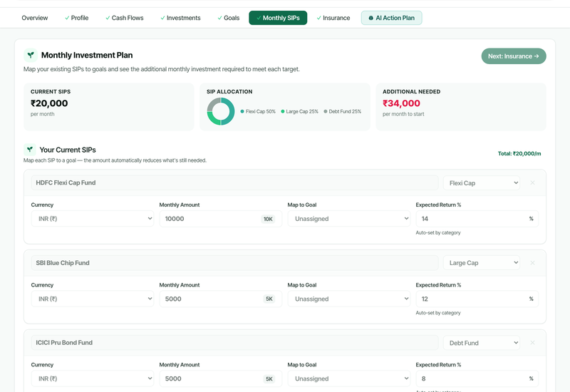
Task: Click the ADDITIONAL NEEDED card label
Action: 412,92
